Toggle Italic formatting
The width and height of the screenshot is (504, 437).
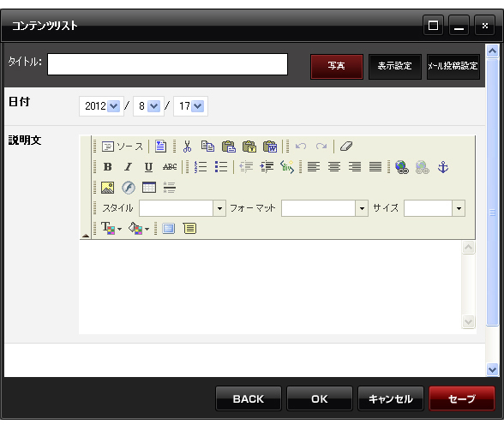[129, 167]
